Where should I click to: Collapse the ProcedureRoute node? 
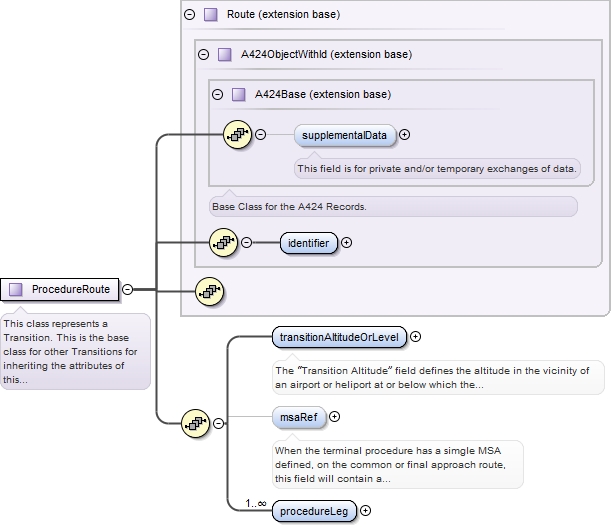pyautogui.click(x=128, y=290)
